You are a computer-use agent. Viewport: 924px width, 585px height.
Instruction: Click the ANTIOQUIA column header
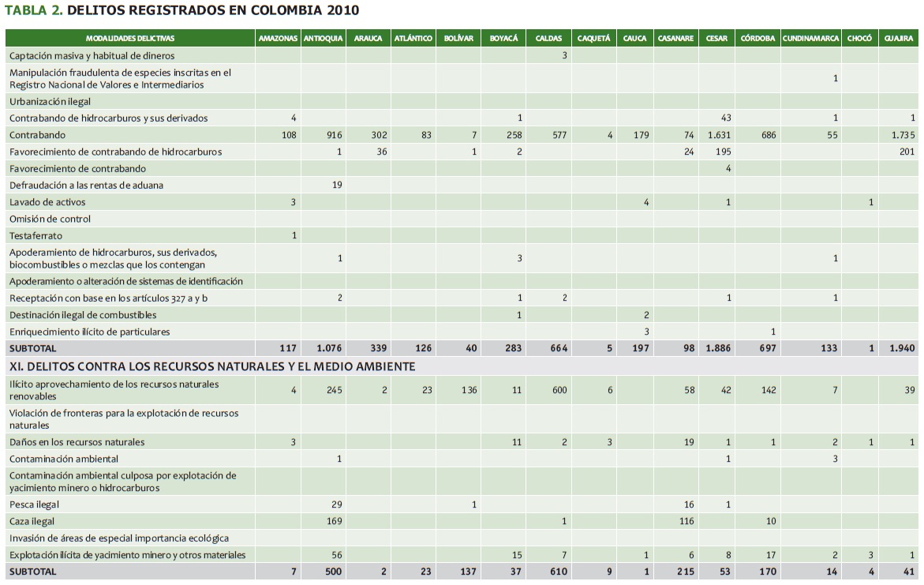click(x=323, y=39)
